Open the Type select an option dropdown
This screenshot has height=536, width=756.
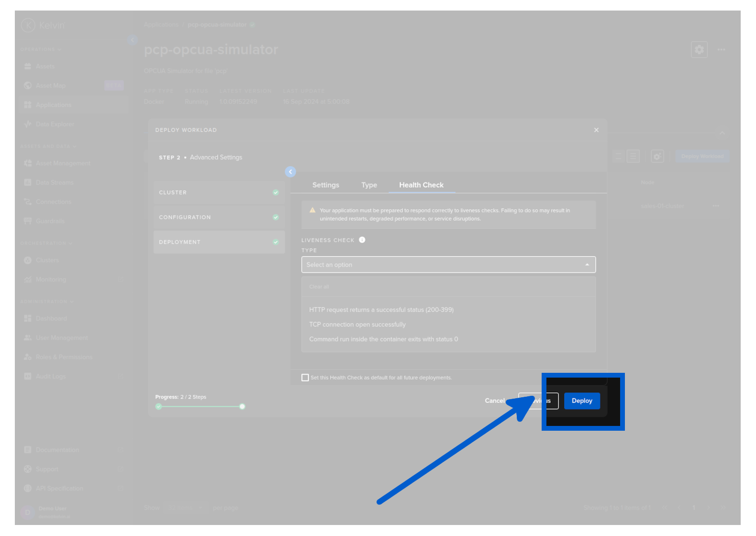448,265
